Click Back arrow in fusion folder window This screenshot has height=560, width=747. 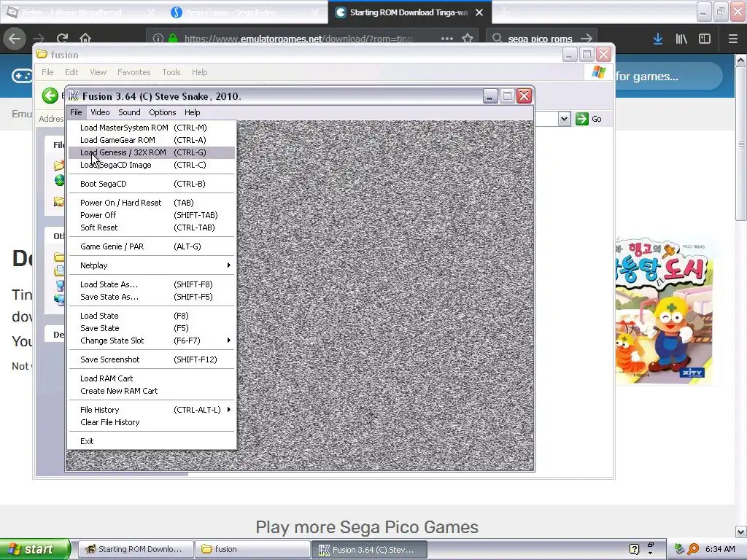click(x=50, y=96)
